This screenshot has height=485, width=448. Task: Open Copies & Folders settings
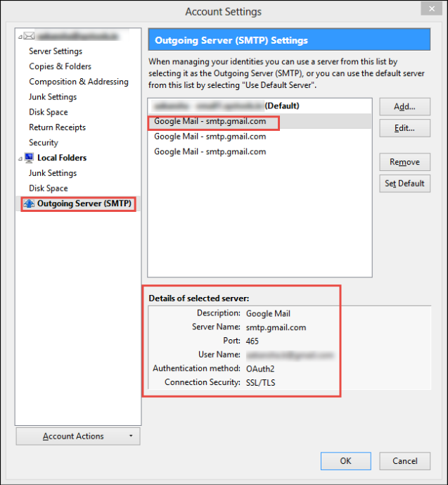[x=60, y=66]
